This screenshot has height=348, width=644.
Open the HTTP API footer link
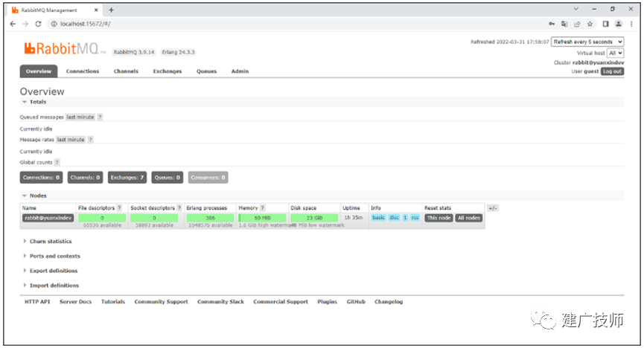[x=37, y=302]
